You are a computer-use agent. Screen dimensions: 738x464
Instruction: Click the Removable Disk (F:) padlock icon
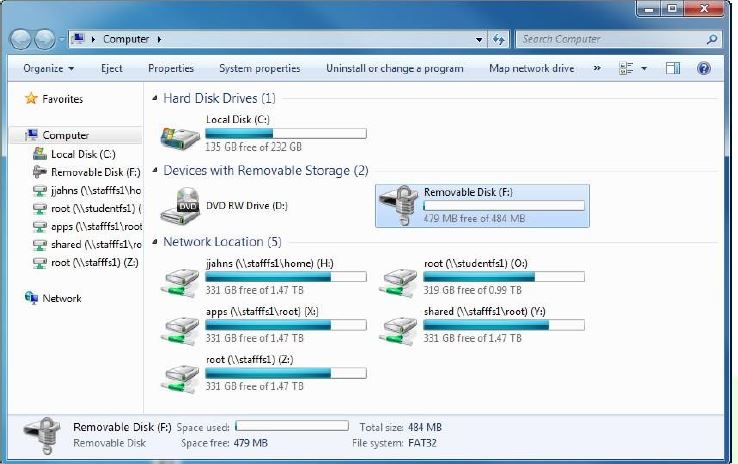[399, 204]
